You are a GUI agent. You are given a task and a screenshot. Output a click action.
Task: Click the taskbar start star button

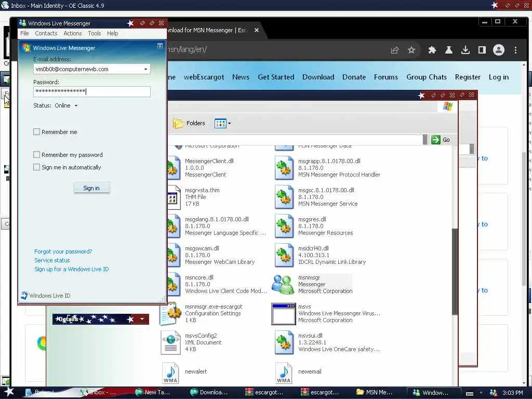click(9, 392)
